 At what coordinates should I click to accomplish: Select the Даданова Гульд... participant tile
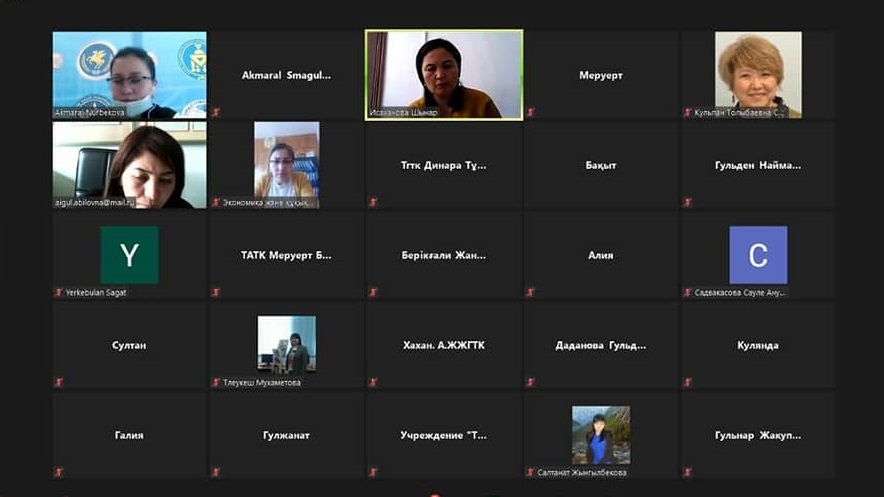[x=601, y=345]
